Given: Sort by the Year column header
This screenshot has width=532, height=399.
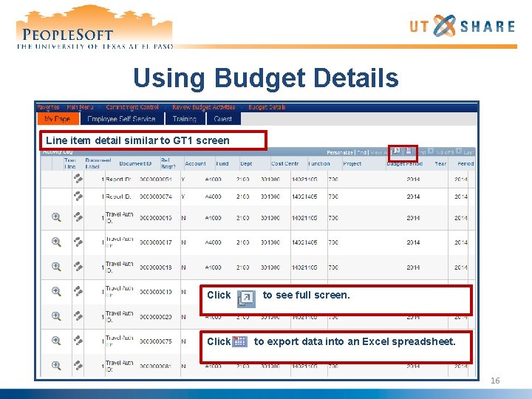Looking at the screenshot, I should click(440, 163).
